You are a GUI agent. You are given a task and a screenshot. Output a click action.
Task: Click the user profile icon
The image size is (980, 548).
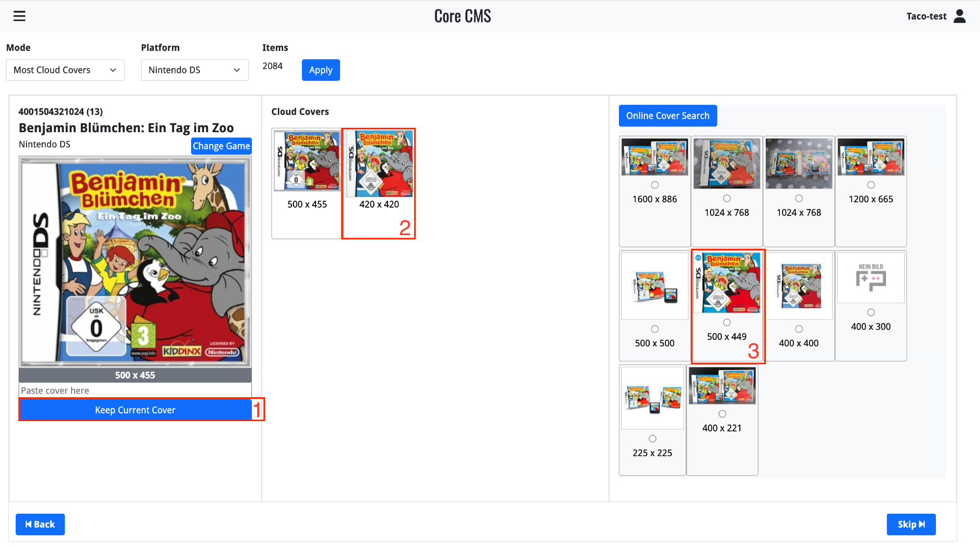click(x=959, y=16)
